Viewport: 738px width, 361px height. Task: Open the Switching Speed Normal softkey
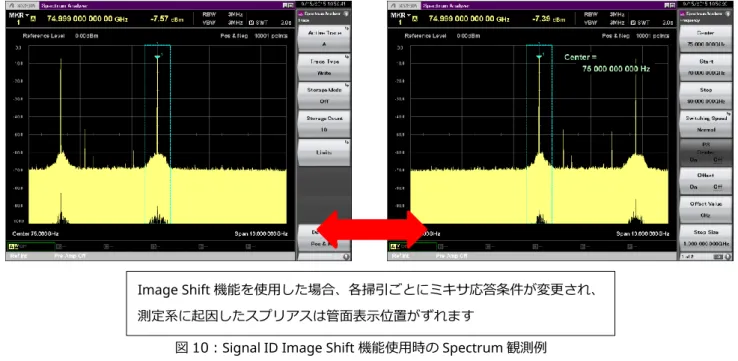pyautogui.click(x=706, y=124)
